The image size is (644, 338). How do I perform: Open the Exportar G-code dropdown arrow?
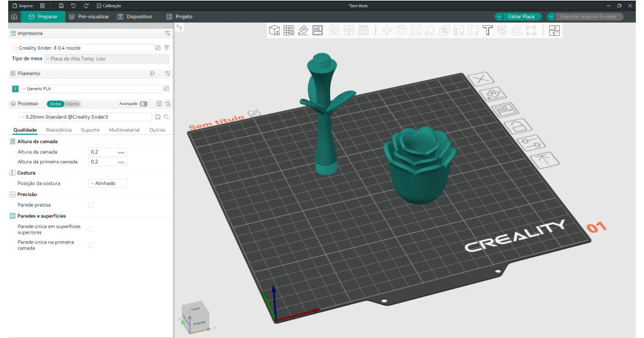pos(551,17)
